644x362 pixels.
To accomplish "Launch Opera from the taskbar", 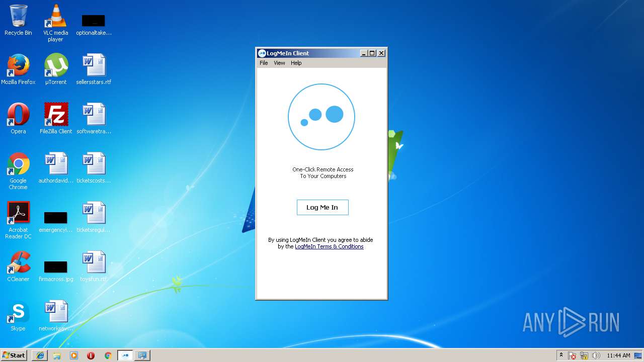I will pos(91,355).
